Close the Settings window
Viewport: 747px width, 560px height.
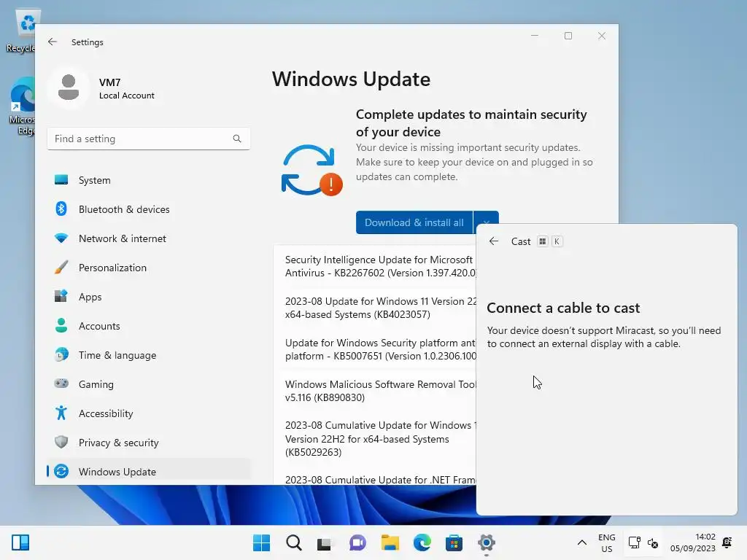click(602, 36)
